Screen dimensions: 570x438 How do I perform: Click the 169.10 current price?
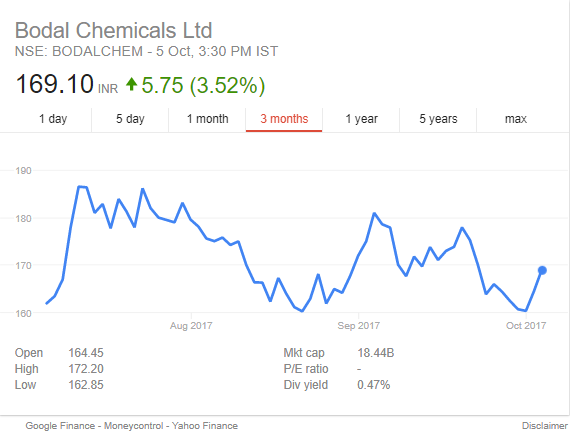[55, 84]
